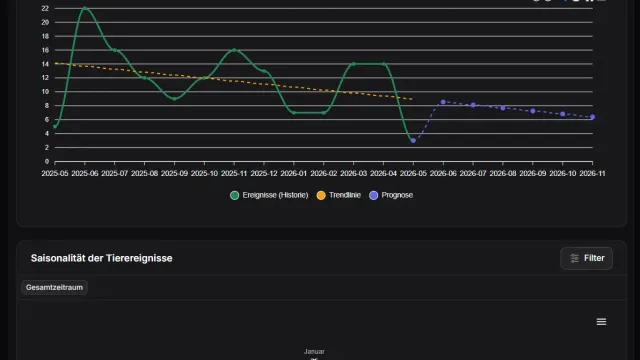Select the green data point at 2026-02
Image resolution: width=640 pixels, height=360 pixels.
point(324,113)
